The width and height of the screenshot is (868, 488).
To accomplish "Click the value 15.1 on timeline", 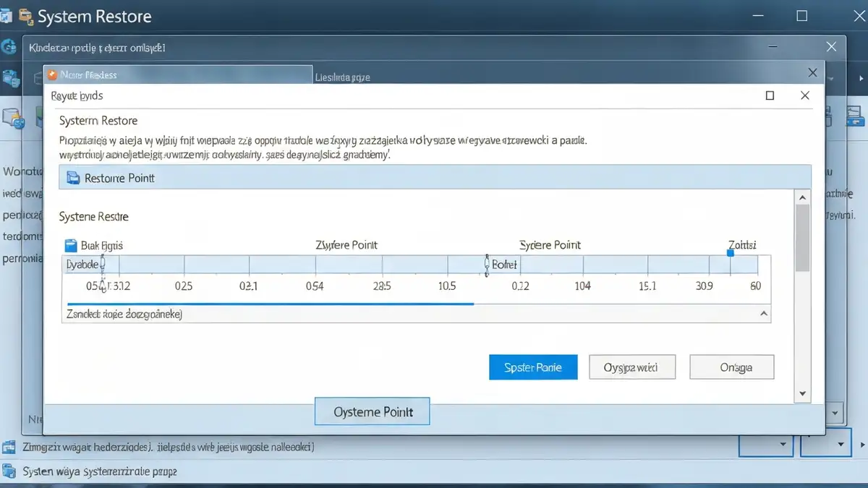I will 647,286.
